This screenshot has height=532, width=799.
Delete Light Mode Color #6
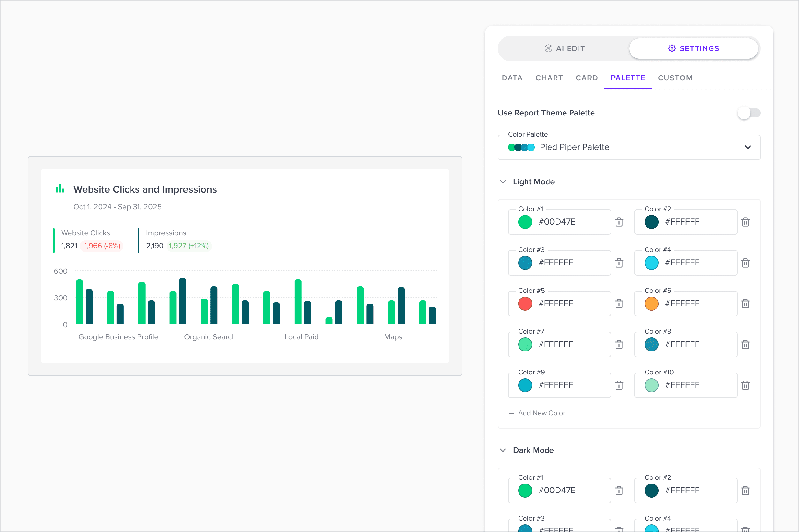point(745,303)
